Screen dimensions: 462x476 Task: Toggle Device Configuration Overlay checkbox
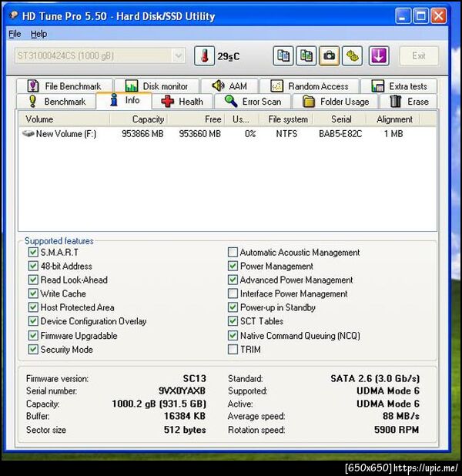[33, 321]
